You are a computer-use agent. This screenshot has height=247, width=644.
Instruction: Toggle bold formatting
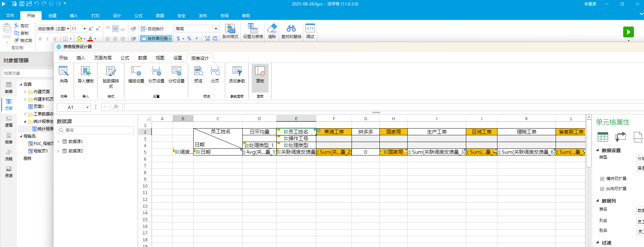coord(40,39)
